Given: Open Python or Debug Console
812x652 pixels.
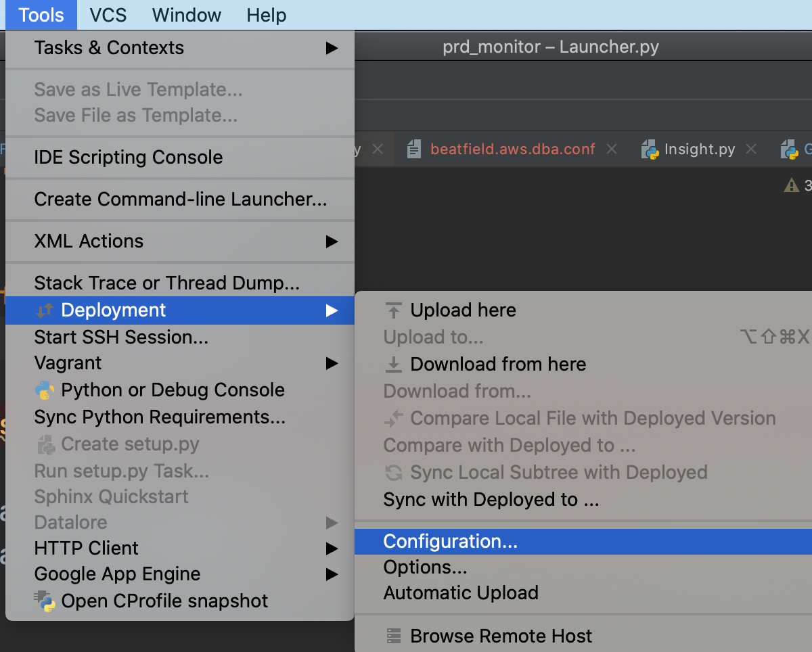Looking at the screenshot, I should tap(180, 390).
